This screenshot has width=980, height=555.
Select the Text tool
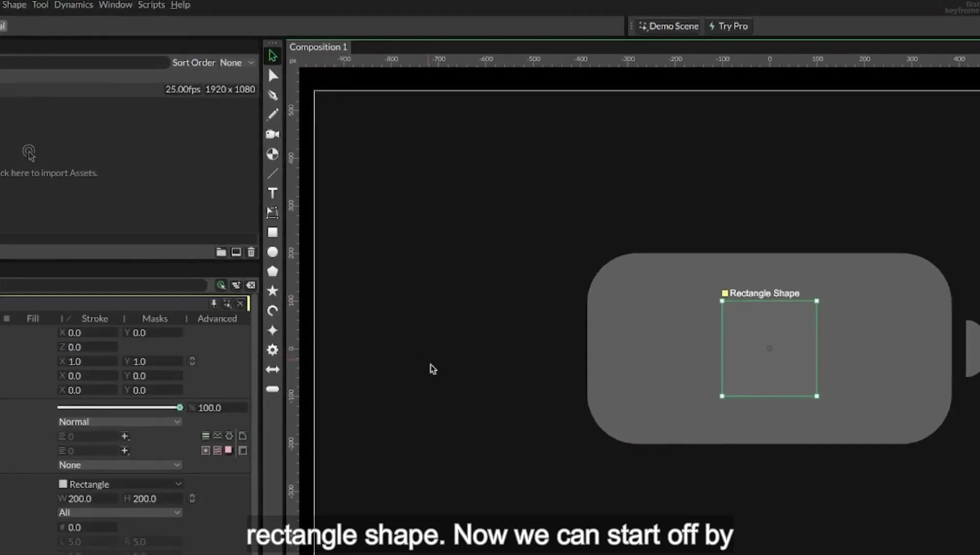[x=273, y=193]
